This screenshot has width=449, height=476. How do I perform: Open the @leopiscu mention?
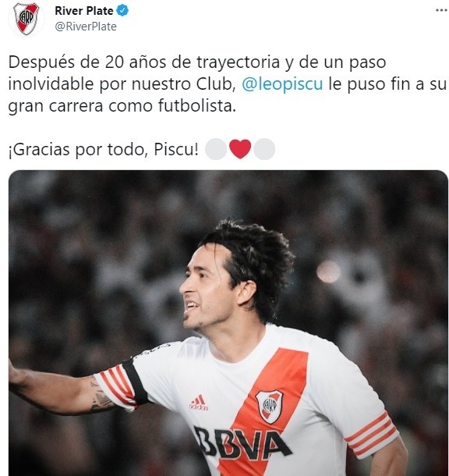tap(282, 84)
